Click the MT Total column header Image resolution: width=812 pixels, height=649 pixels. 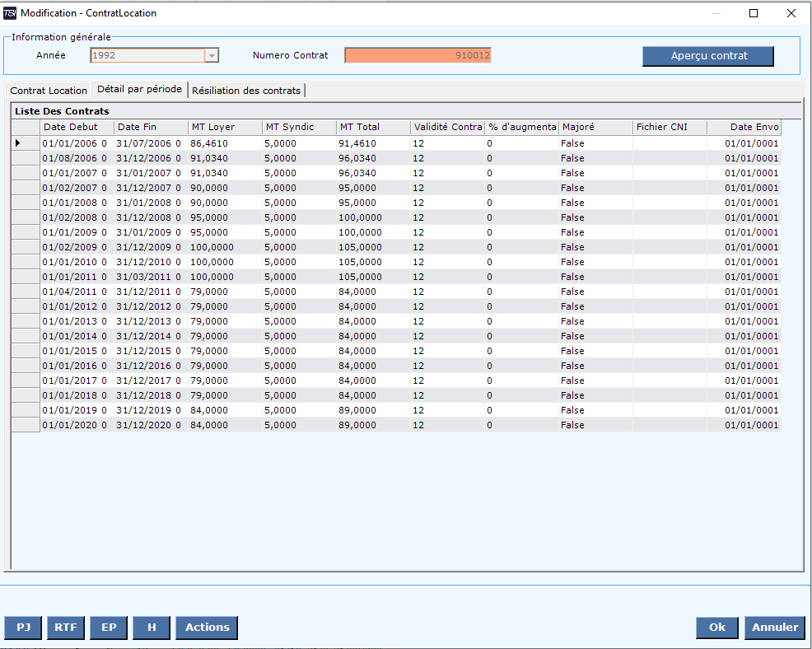click(373, 128)
